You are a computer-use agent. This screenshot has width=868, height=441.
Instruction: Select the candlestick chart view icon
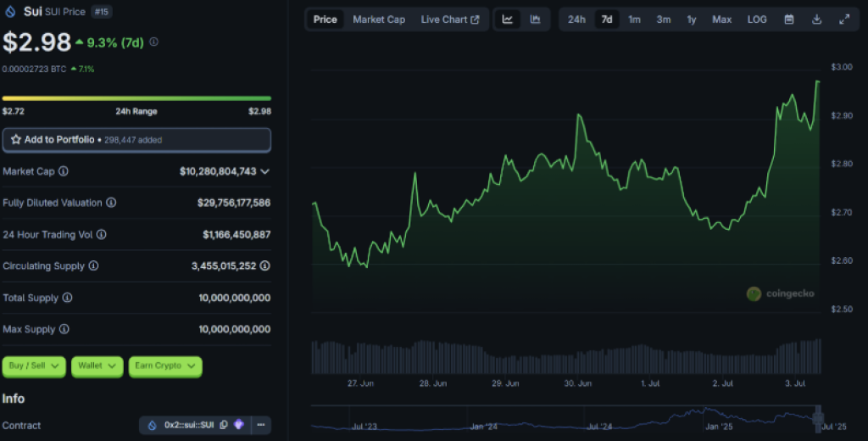tap(535, 20)
